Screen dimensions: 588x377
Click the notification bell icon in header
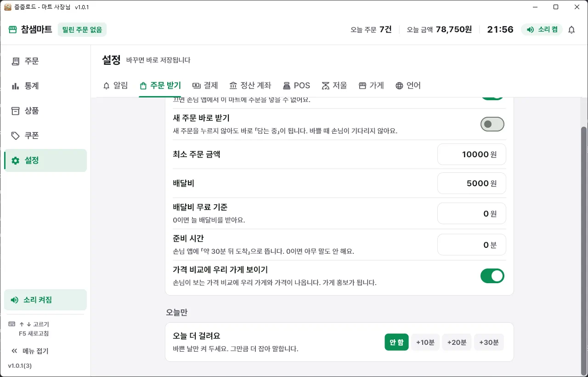[x=571, y=30]
